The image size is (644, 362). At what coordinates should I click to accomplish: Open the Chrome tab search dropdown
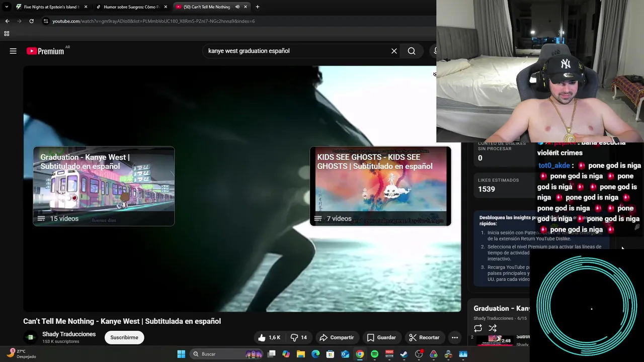tap(6, 7)
